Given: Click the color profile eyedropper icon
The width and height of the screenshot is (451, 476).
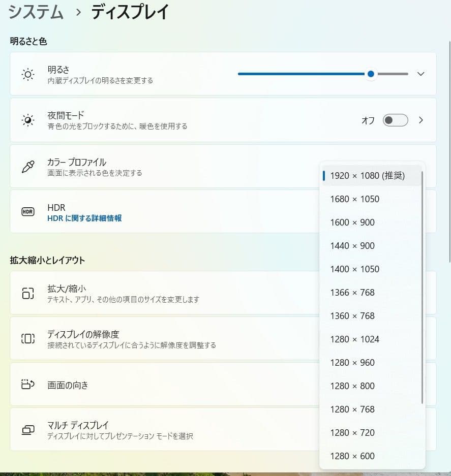Looking at the screenshot, I should coord(28,166).
